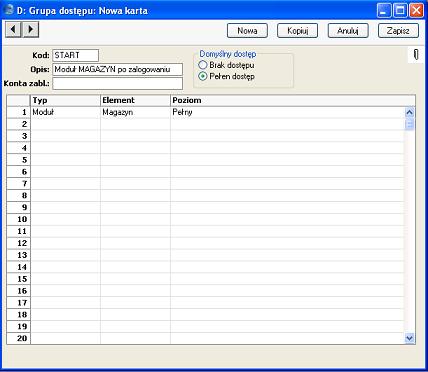Minimize the Grupa dostępu window

point(384,10)
